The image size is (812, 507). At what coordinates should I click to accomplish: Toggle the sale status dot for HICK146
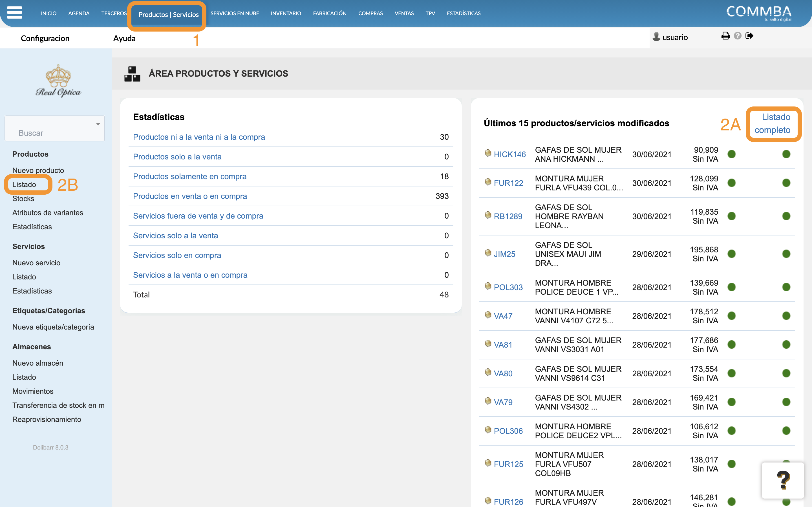point(731,154)
